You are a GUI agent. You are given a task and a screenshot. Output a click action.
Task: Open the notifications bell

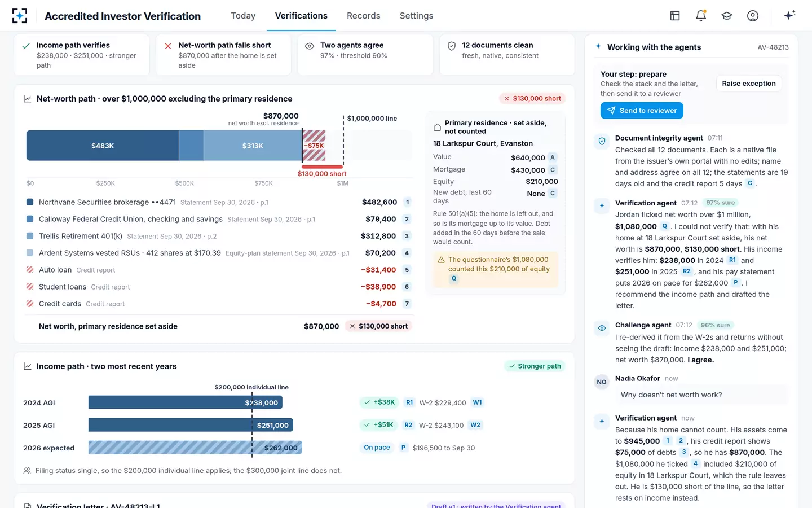[x=701, y=16]
